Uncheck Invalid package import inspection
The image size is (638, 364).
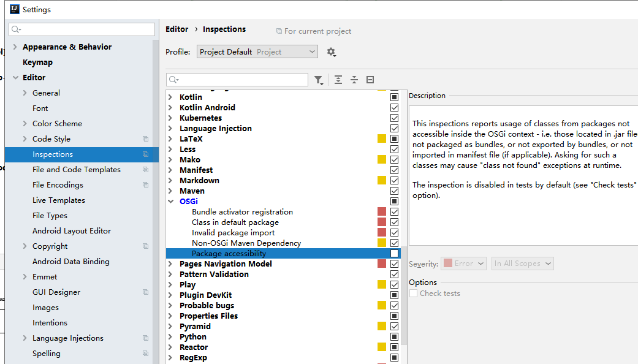(x=394, y=233)
